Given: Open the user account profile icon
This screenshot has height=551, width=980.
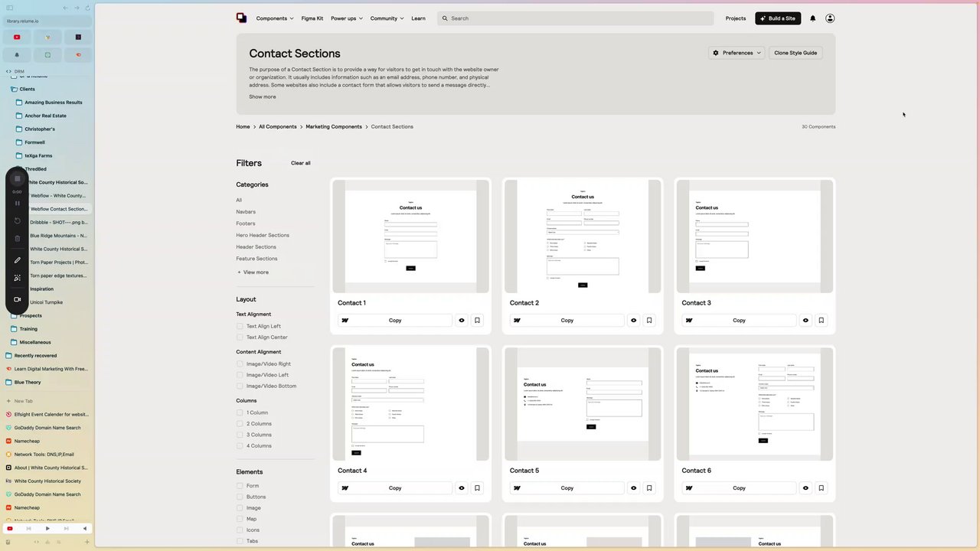Looking at the screenshot, I should click(x=830, y=18).
